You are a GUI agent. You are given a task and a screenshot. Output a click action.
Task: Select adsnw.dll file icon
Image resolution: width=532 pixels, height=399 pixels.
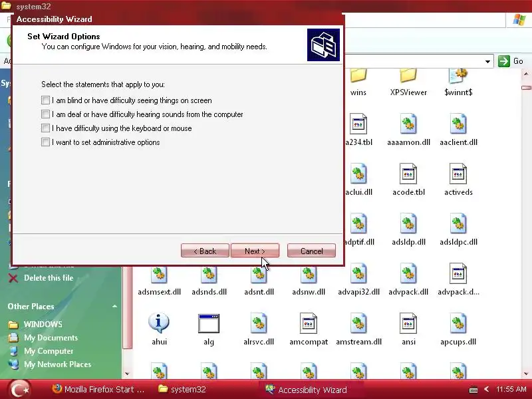(309, 274)
